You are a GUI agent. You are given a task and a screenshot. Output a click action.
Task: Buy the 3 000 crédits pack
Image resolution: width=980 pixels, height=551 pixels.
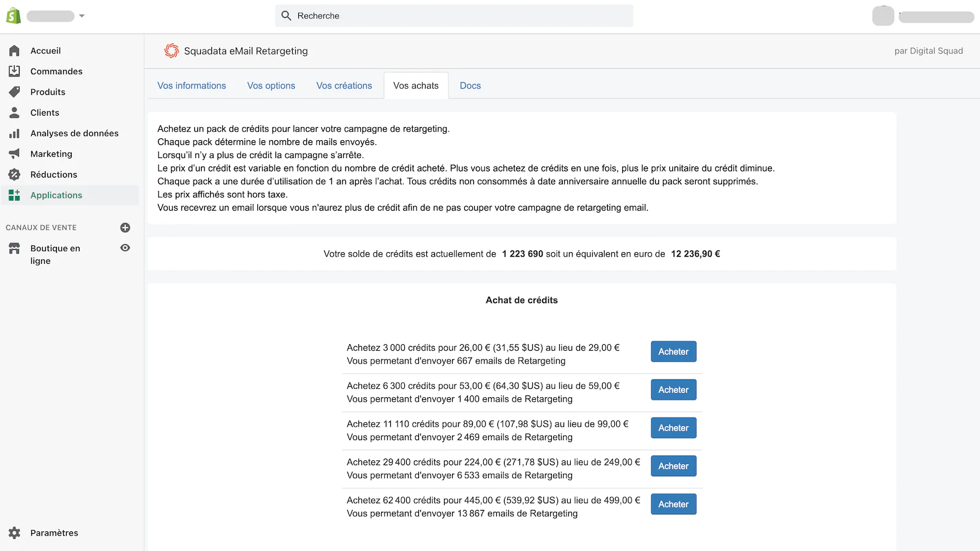tap(673, 352)
